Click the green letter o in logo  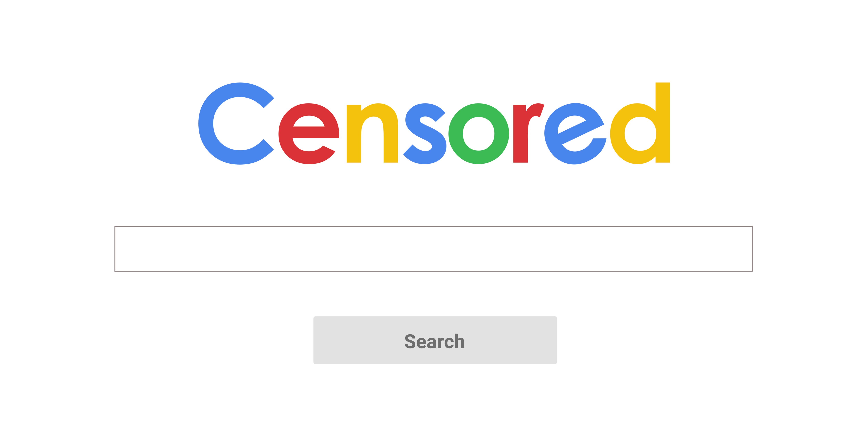coord(478,133)
